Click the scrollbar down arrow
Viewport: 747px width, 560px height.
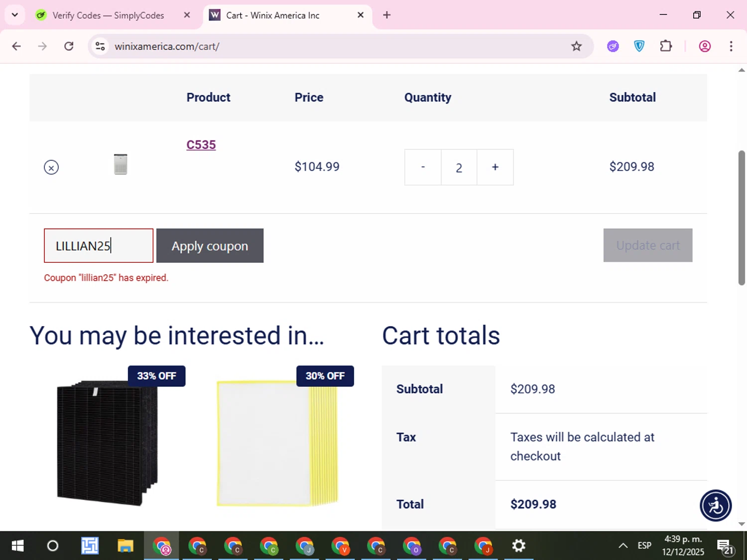742,524
